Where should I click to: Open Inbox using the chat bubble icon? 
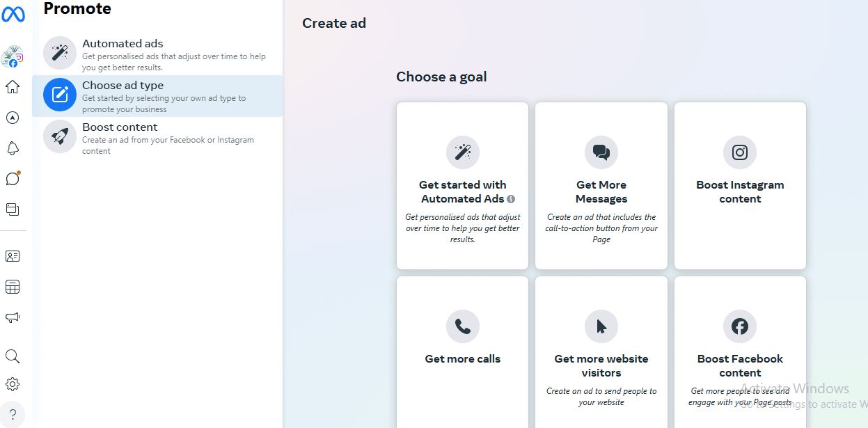13,179
